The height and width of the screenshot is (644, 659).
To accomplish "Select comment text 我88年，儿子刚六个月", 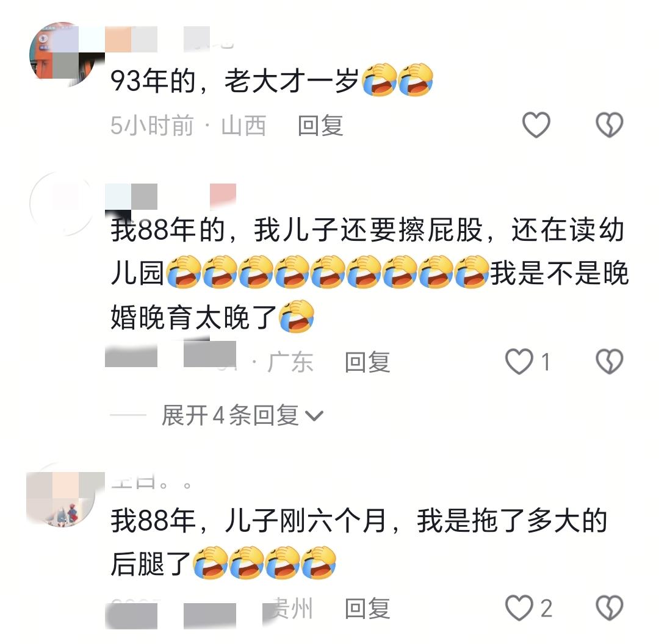I will tap(248, 520).
